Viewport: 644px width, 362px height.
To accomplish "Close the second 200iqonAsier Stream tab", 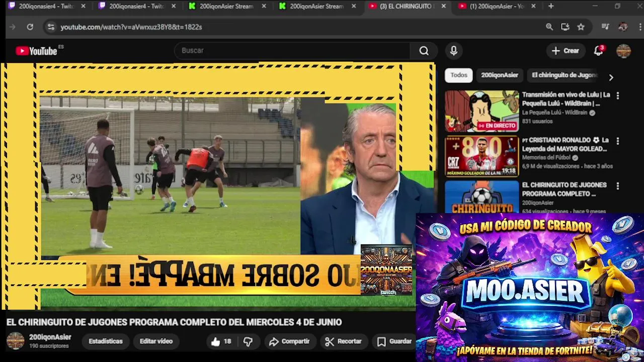I will point(354,6).
